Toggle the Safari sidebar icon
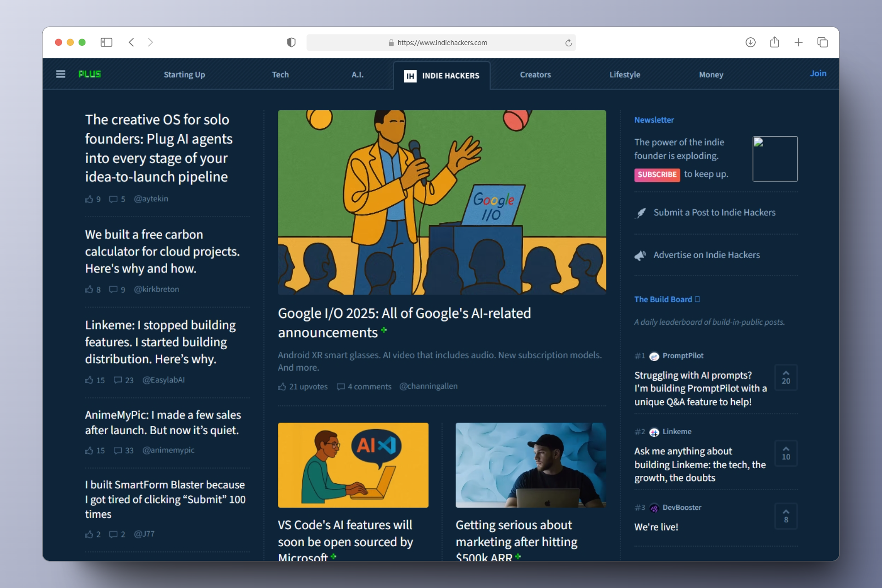 coord(107,42)
